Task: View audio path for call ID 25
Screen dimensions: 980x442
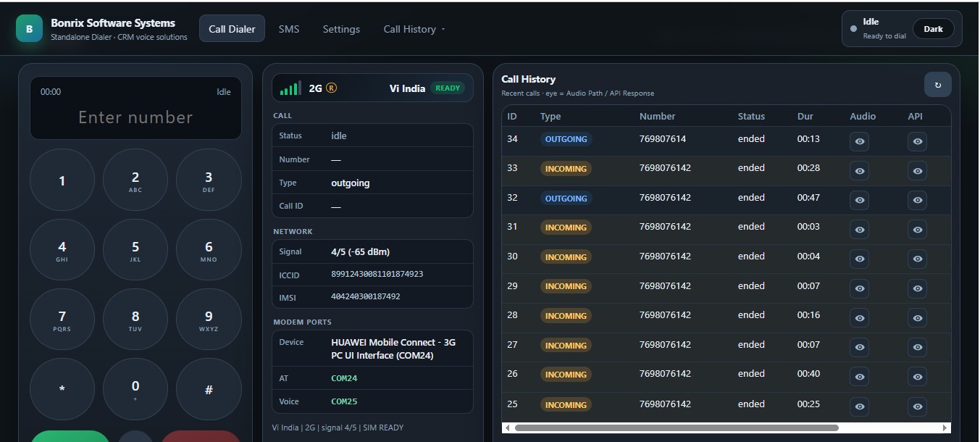Action: tap(860, 406)
